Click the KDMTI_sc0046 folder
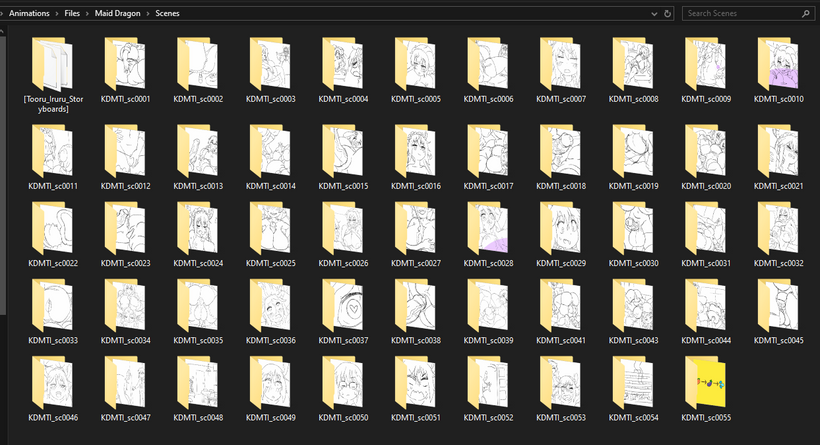The width and height of the screenshot is (820, 445). click(x=52, y=382)
